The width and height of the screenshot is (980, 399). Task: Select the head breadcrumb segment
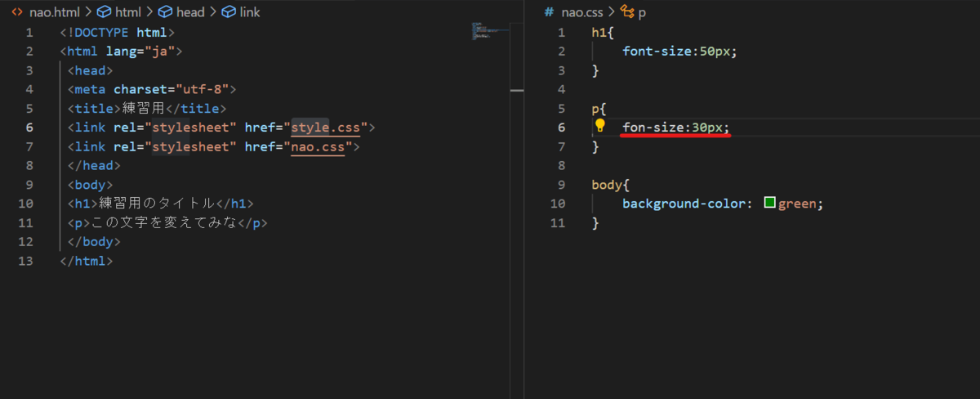click(x=190, y=12)
